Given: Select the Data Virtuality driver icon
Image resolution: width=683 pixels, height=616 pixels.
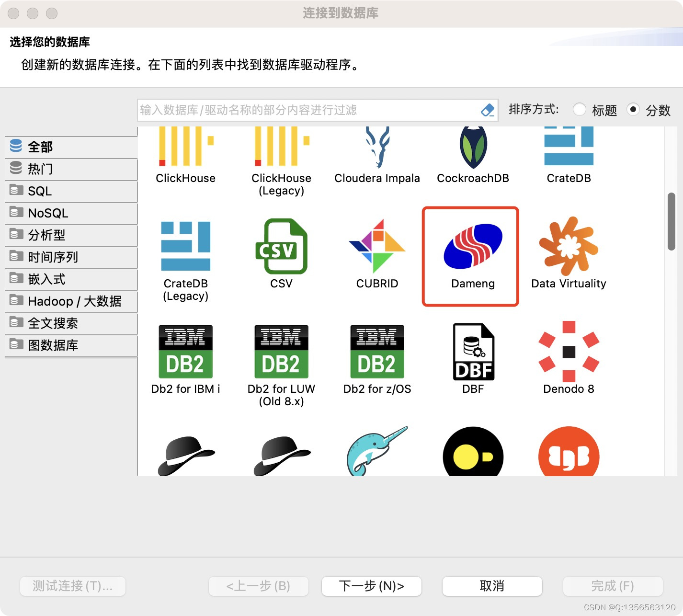Looking at the screenshot, I should tap(568, 248).
